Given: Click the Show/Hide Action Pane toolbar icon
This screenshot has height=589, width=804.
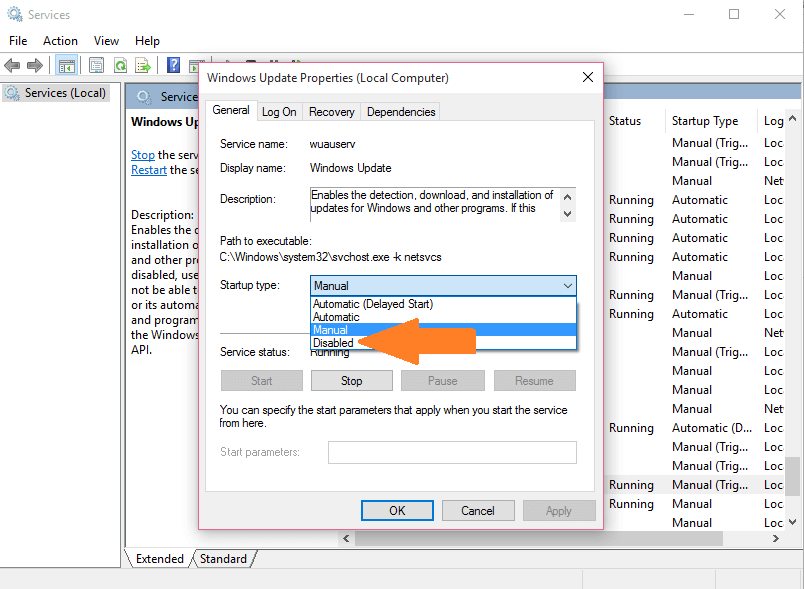Looking at the screenshot, I should pyautogui.click(x=194, y=66).
